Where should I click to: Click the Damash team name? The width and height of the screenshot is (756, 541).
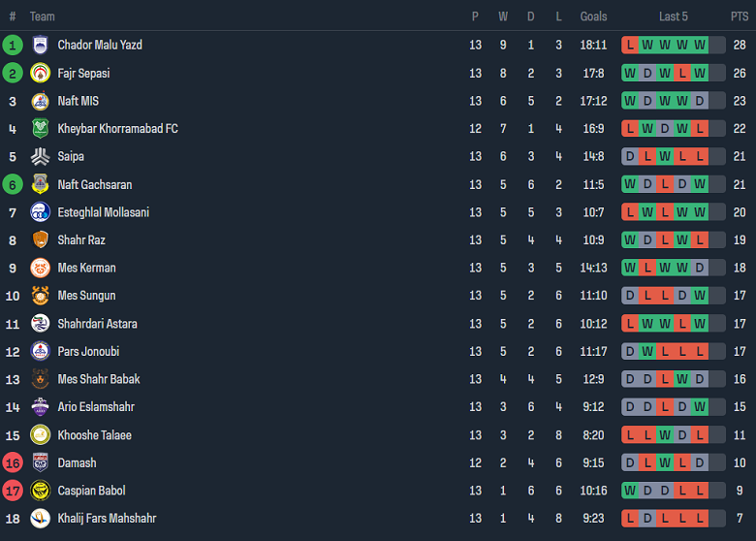coord(78,463)
